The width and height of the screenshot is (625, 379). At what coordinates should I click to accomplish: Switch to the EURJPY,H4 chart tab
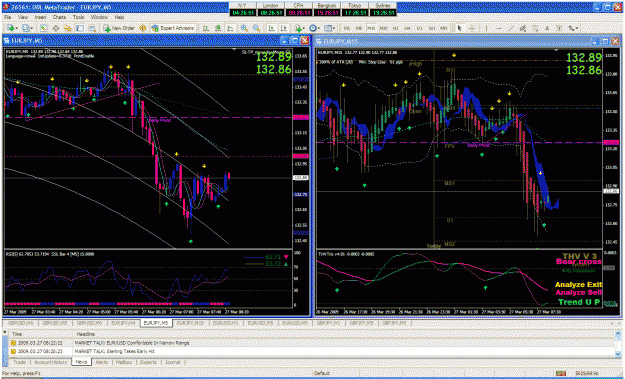pos(124,323)
